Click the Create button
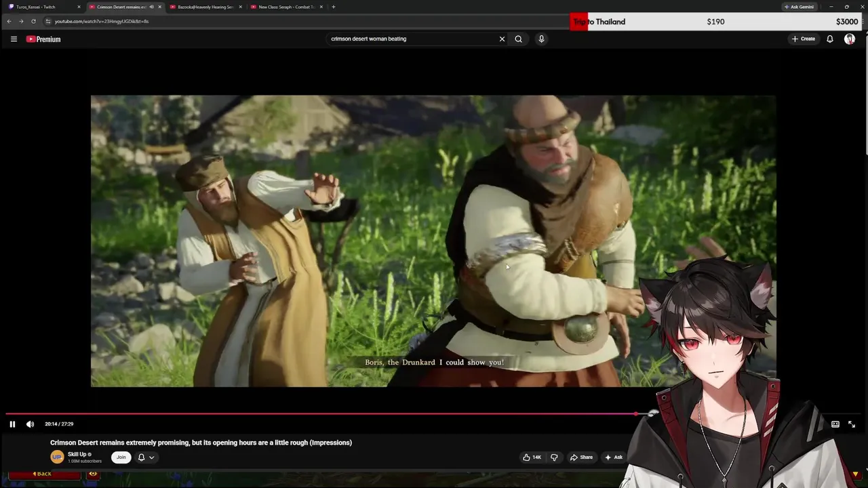The height and width of the screenshot is (488, 868). [804, 39]
